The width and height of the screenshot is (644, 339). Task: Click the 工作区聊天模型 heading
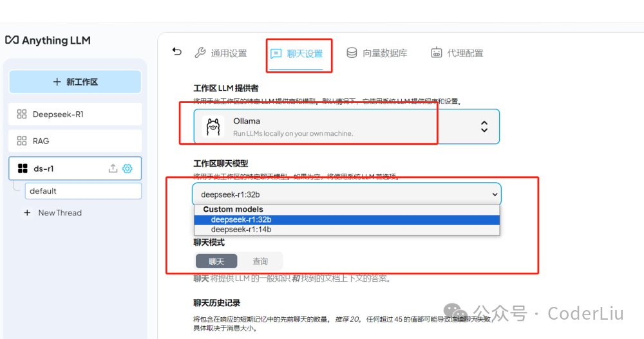pyautogui.click(x=220, y=163)
